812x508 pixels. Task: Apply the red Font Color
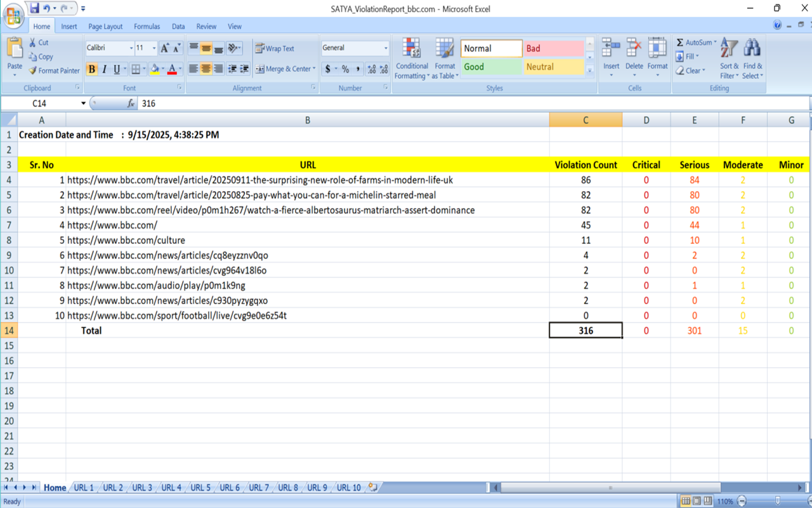pos(172,69)
